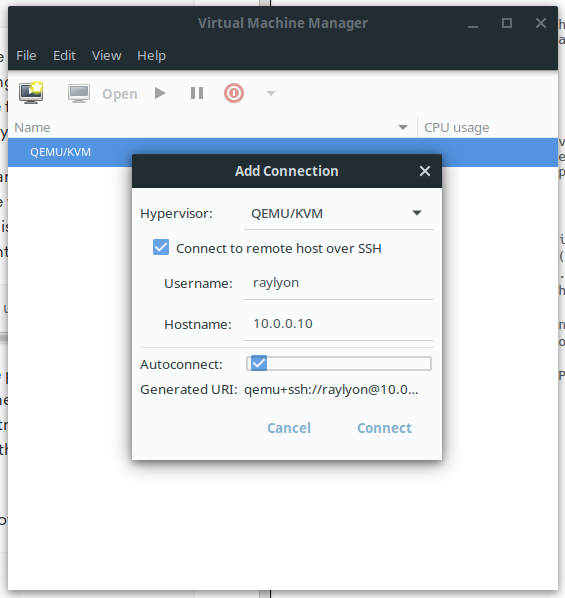Click the create new virtual machine icon
Image resolution: width=565 pixels, height=598 pixels.
click(x=31, y=93)
